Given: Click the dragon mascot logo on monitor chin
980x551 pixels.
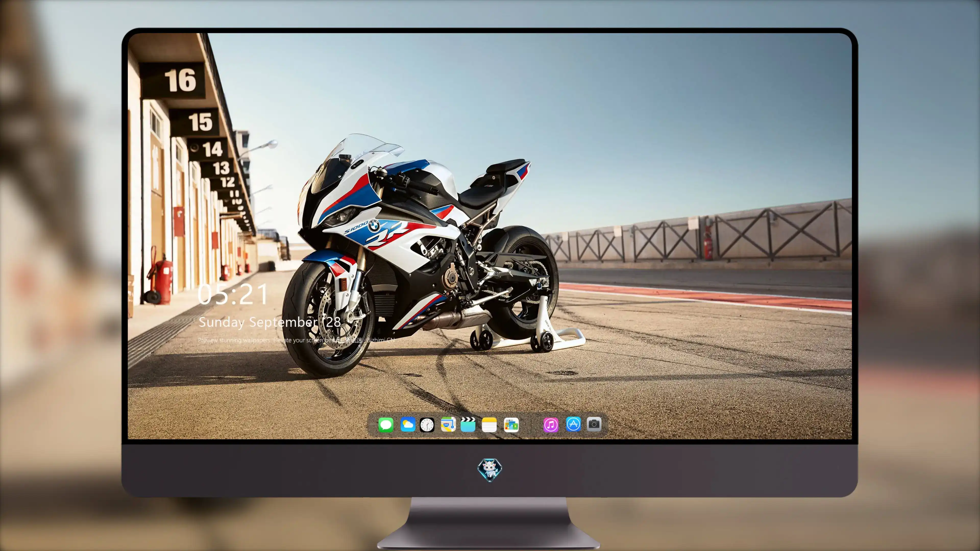Looking at the screenshot, I should click(x=490, y=470).
